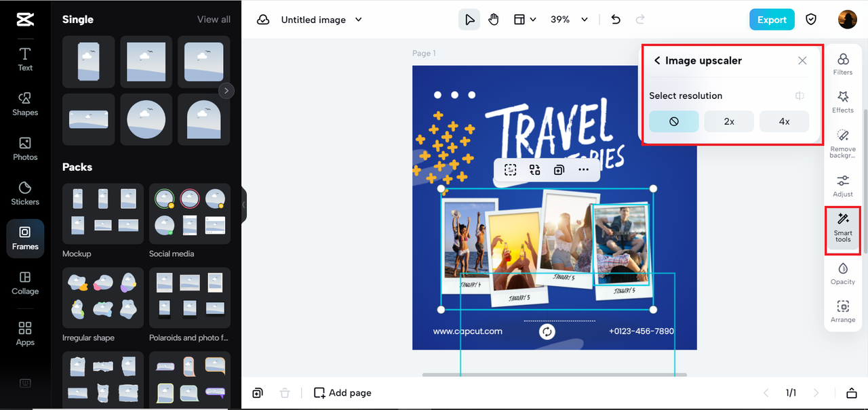Select the Social media frame pack

(190, 213)
